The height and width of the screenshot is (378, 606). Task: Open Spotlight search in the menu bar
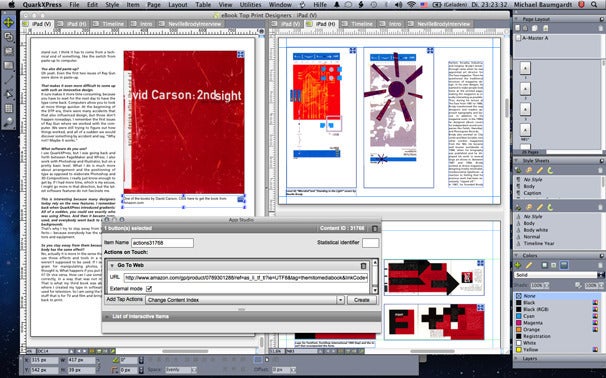(594, 5)
